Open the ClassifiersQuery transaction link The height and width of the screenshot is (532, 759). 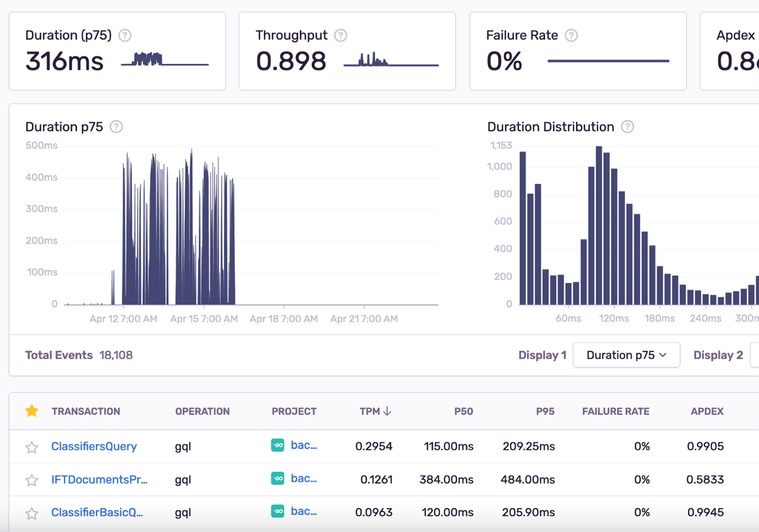pyautogui.click(x=94, y=446)
